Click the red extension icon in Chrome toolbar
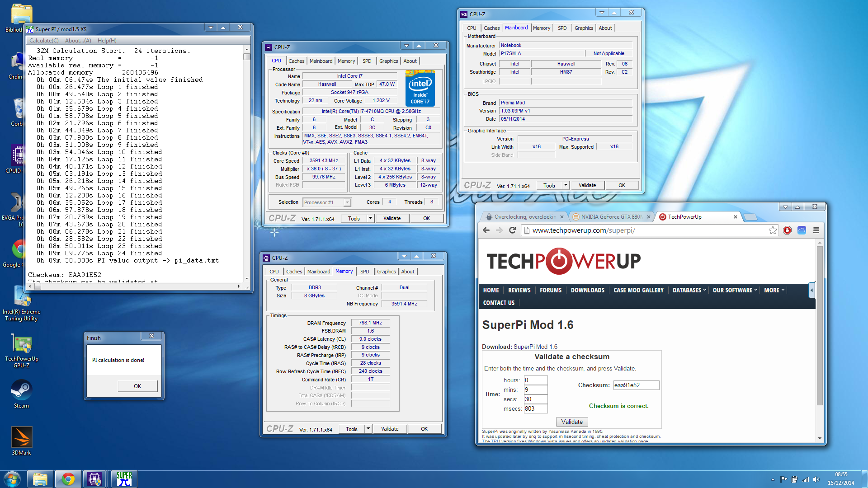The image size is (868, 488). (x=787, y=230)
